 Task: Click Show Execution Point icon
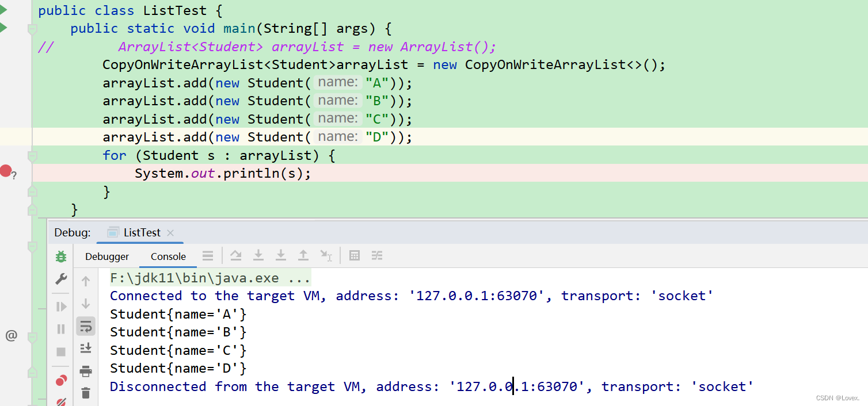208,256
